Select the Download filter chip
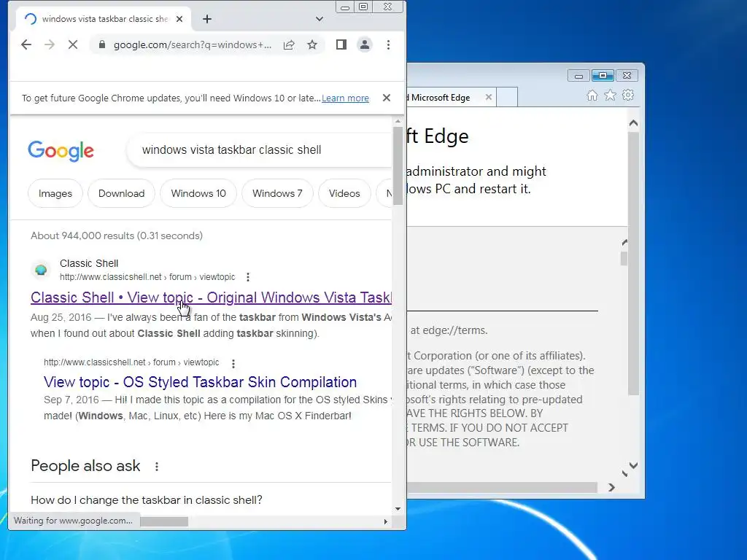This screenshot has height=560, width=747. pyautogui.click(x=122, y=193)
